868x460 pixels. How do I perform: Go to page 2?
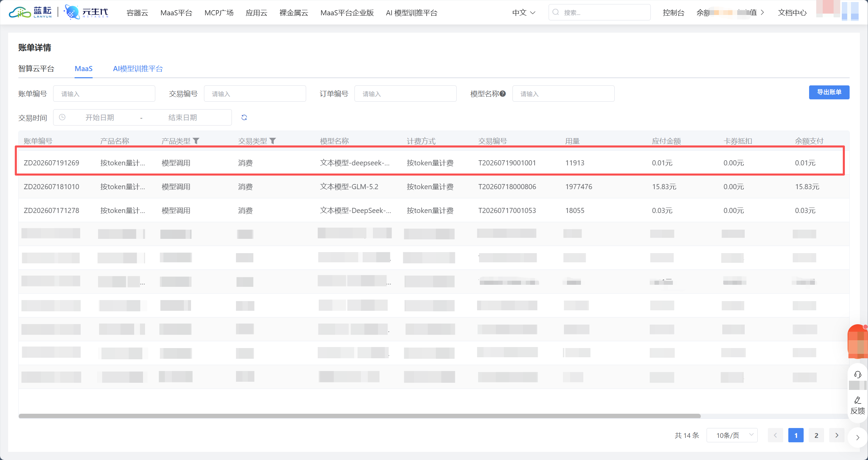click(x=816, y=435)
